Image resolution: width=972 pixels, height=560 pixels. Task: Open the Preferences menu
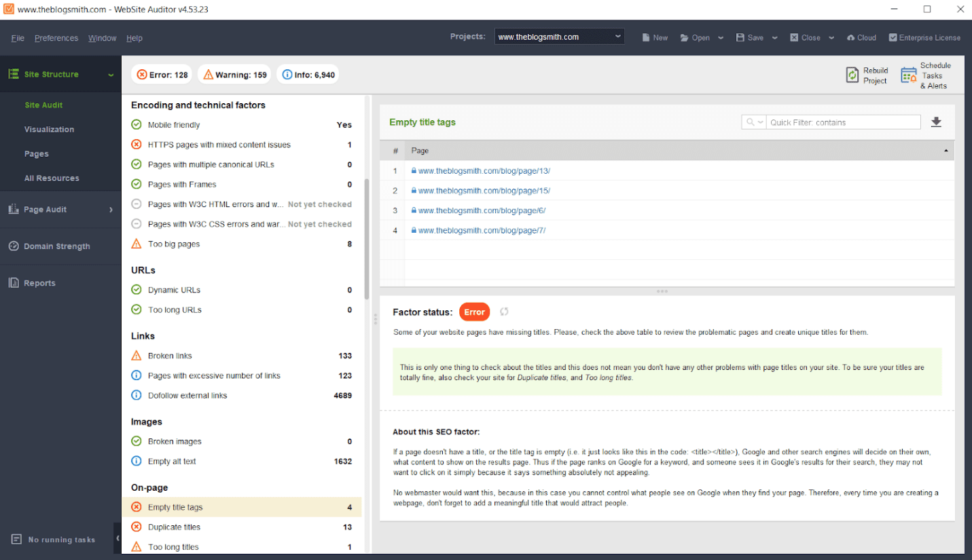(56, 38)
